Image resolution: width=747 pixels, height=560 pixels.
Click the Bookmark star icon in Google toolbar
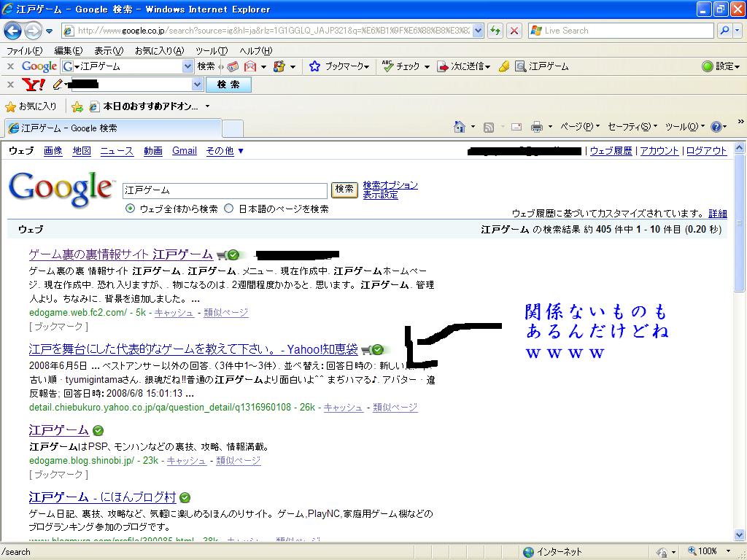point(314,66)
